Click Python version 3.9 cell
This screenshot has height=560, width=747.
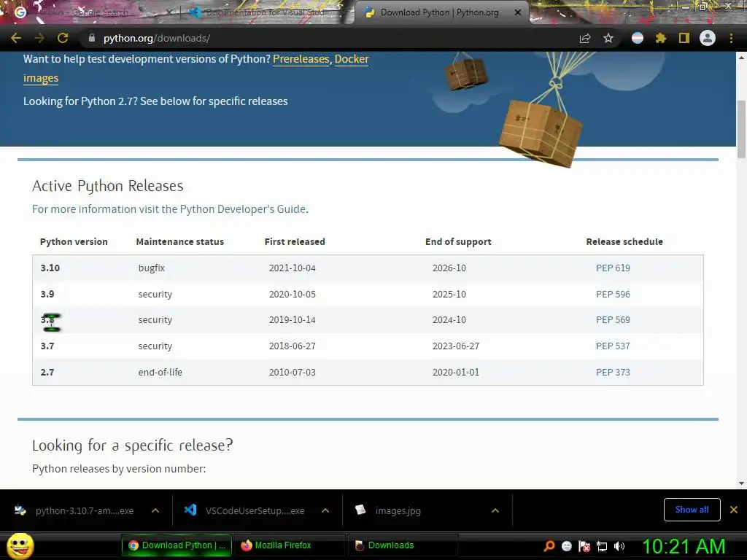[x=47, y=295]
